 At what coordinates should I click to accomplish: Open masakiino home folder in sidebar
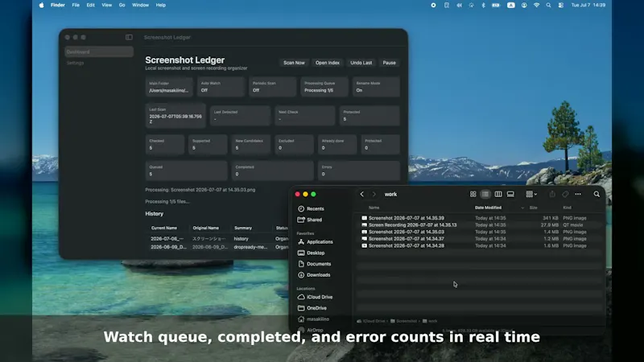click(313, 319)
